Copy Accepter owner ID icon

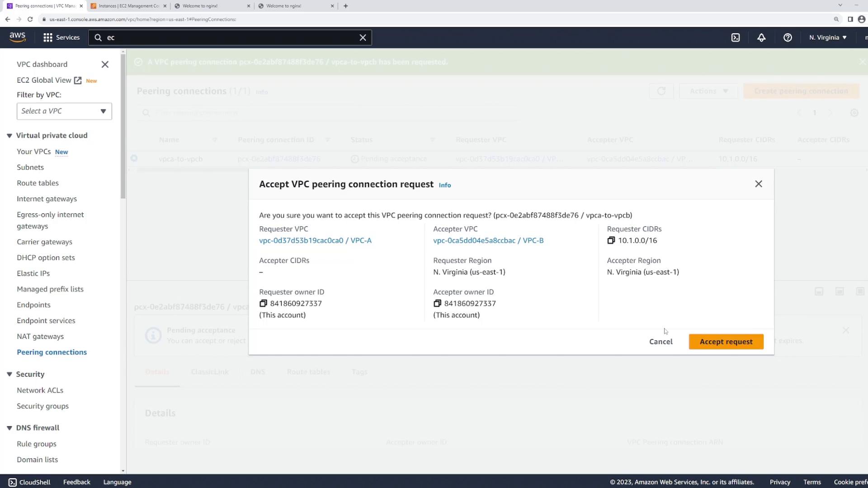coord(437,303)
